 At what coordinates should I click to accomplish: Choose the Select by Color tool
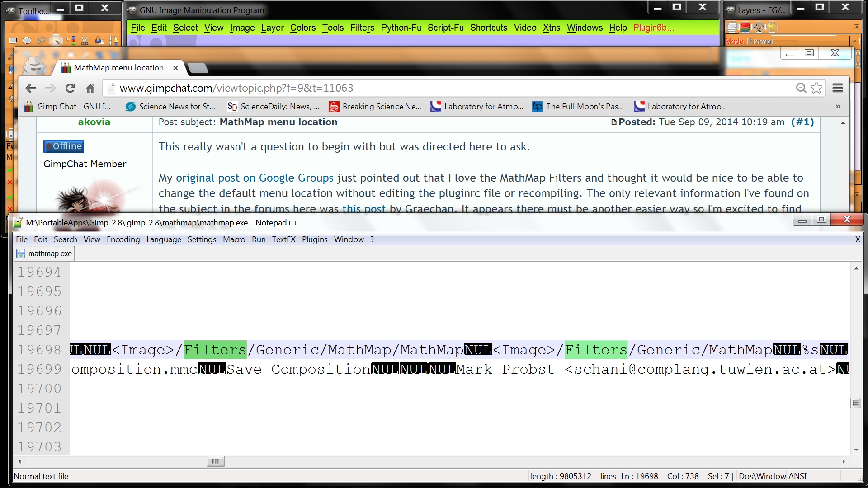click(71, 41)
